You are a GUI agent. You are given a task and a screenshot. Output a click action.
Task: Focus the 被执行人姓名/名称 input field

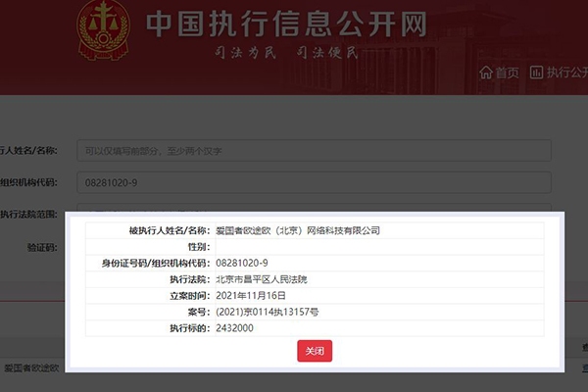[x=314, y=150]
